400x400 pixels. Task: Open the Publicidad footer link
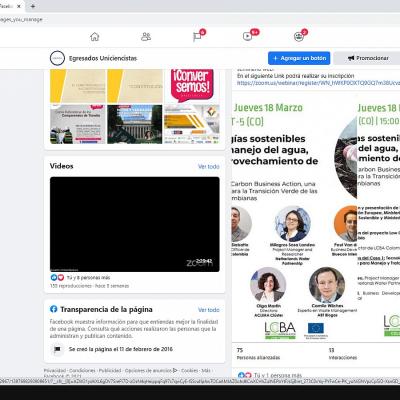click(110, 371)
